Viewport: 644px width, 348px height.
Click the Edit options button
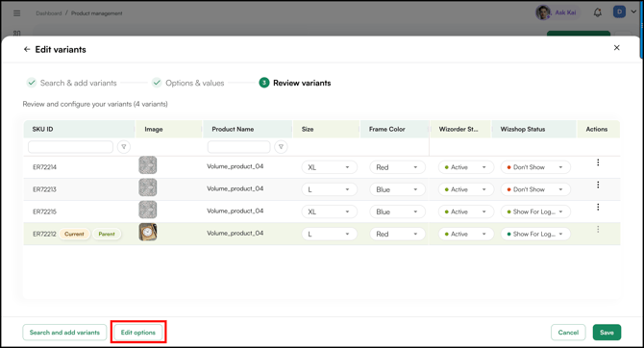pyautogui.click(x=138, y=333)
